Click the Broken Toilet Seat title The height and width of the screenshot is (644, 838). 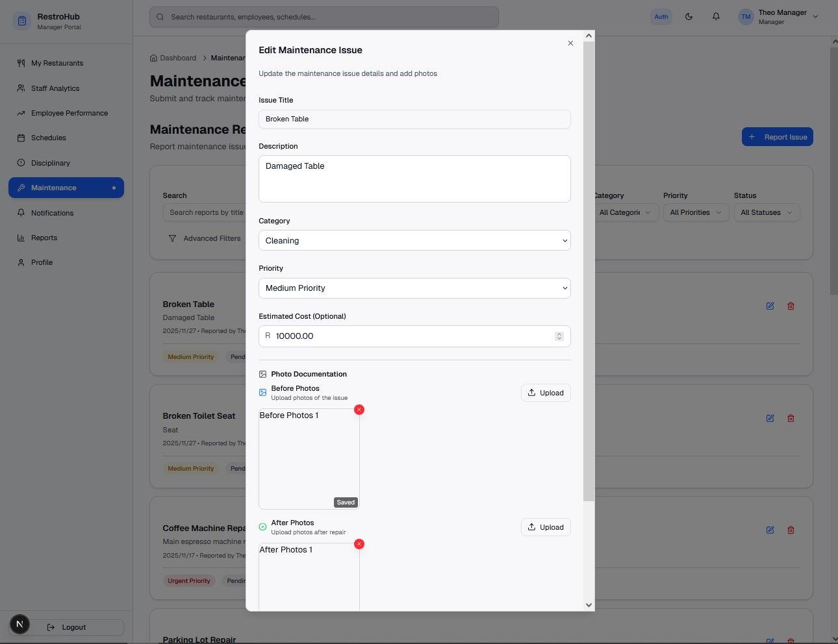[x=199, y=416]
